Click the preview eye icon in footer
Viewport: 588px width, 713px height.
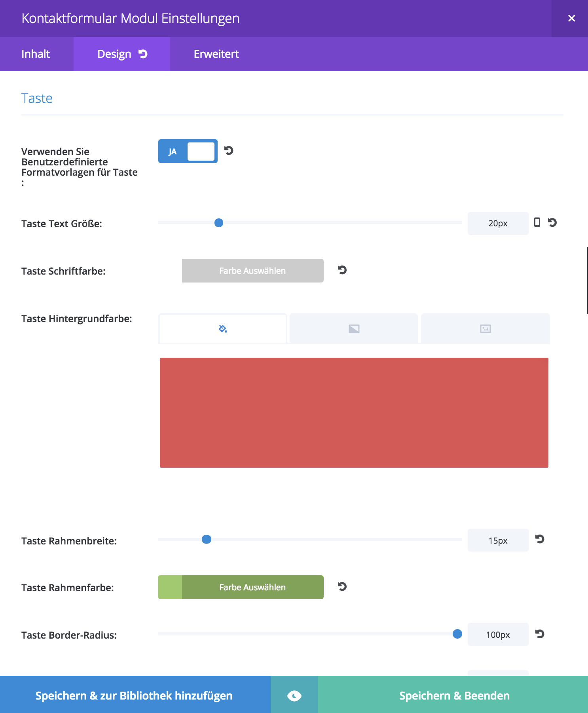point(294,696)
